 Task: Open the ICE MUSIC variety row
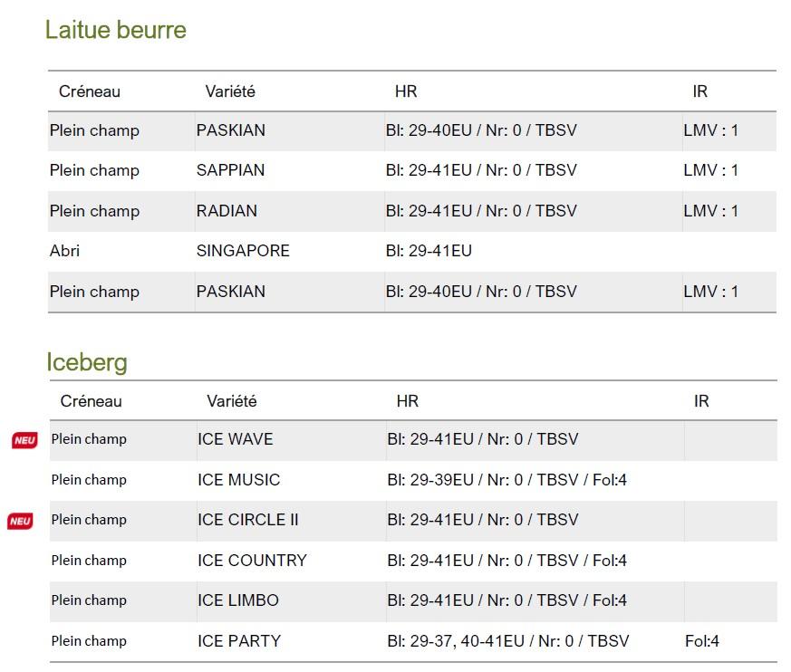[x=413, y=479]
